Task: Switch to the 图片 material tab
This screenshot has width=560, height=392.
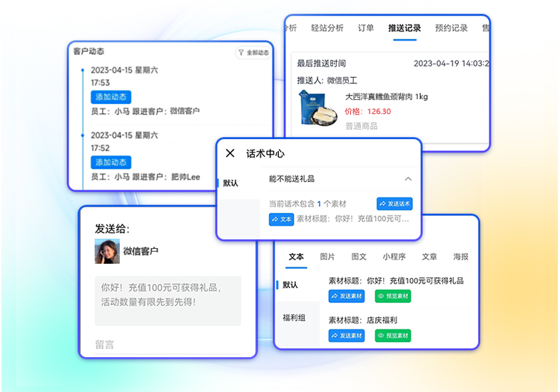Action: pyautogui.click(x=327, y=257)
